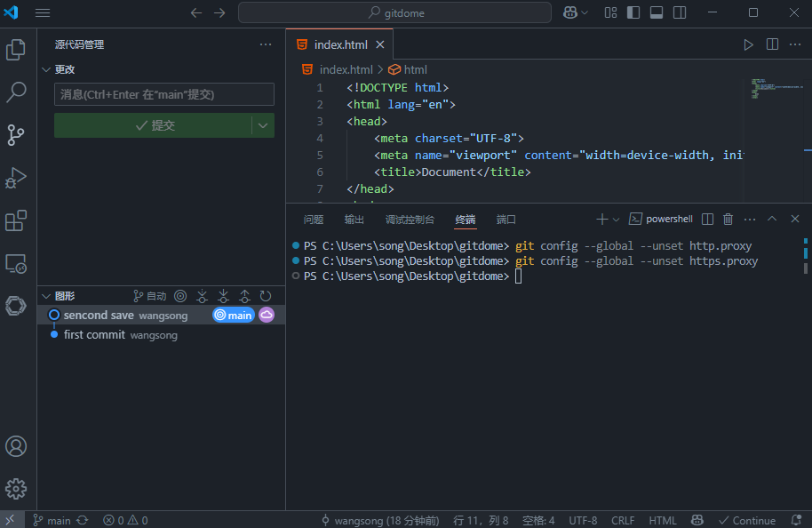Click the refresh icon in graph panel
812x528 pixels.
click(265, 296)
